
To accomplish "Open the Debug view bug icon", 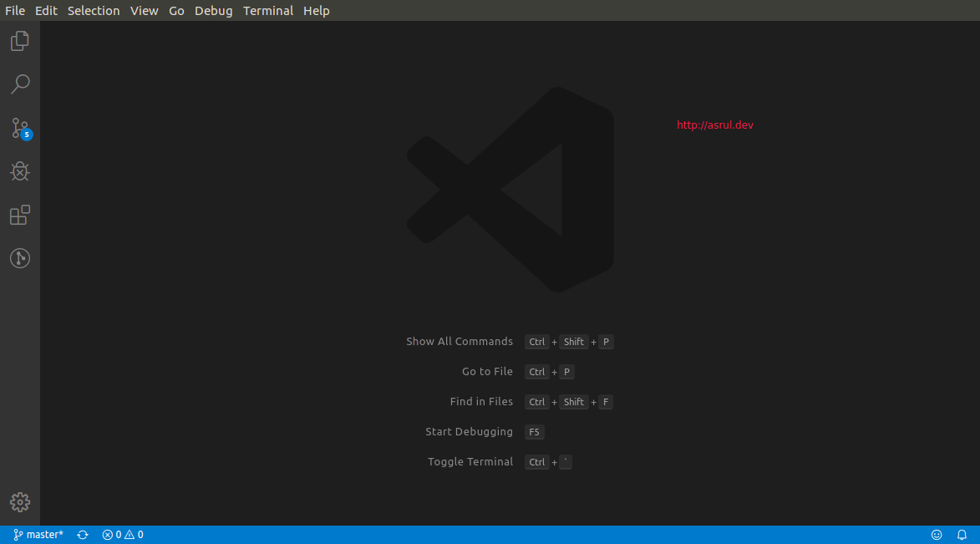I will click(20, 171).
